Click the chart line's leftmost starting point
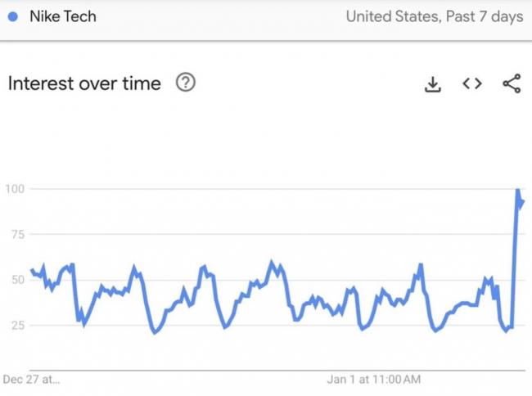The image size is (532, 396). click(32, 270)
